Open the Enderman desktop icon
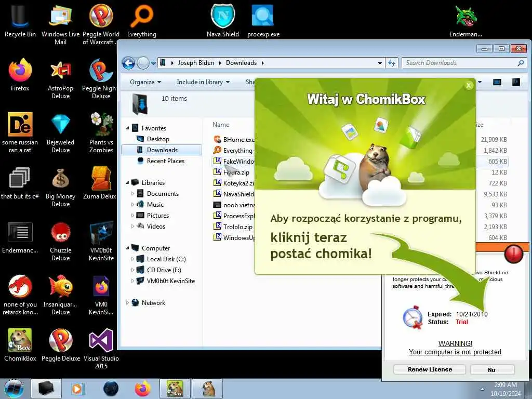 [466, 21]
